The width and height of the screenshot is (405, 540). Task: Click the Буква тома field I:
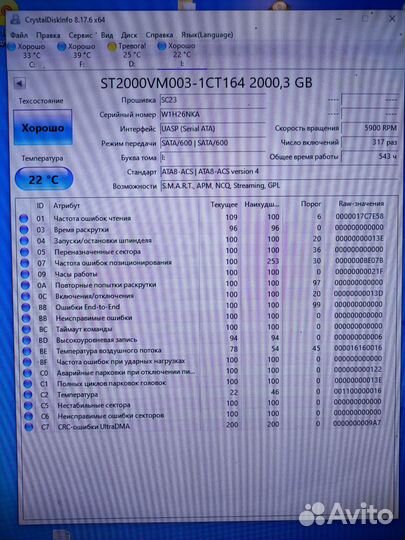212,157
